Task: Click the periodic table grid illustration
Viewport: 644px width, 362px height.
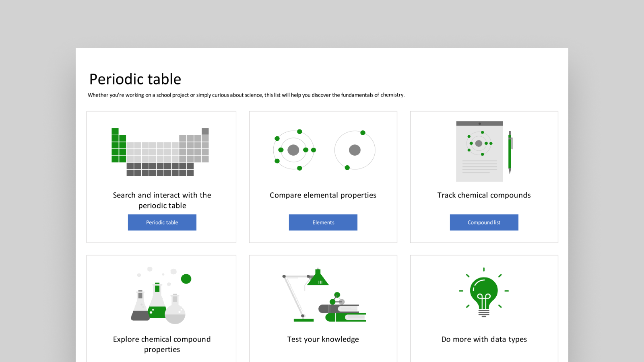Action: pyautogui.click(x=160, y=152)
